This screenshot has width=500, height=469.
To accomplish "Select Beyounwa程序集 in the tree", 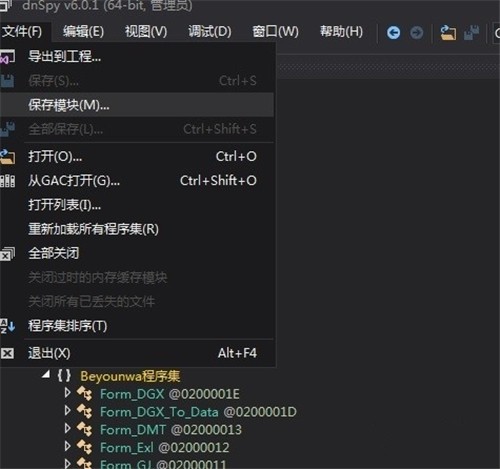I will pyautogui.click(x=130, y=376).
